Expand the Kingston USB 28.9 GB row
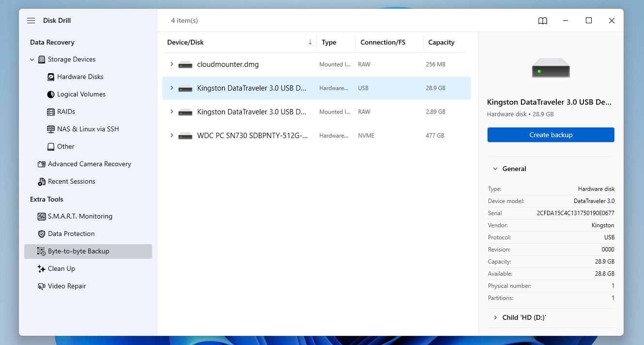The width and height of the screenshot is (644, 345). pos(172,88)
